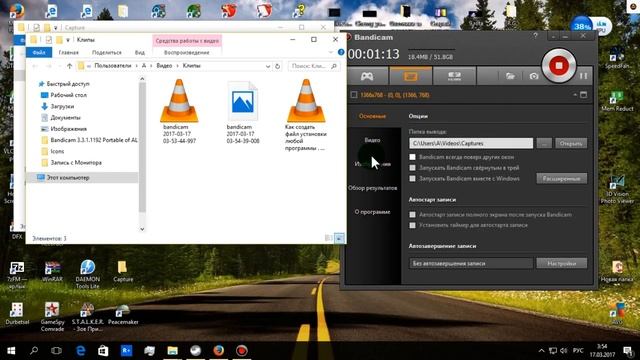Open the Основные tab in Bandicam
Viewport: 640px width, 360px height.
[372, 116]
